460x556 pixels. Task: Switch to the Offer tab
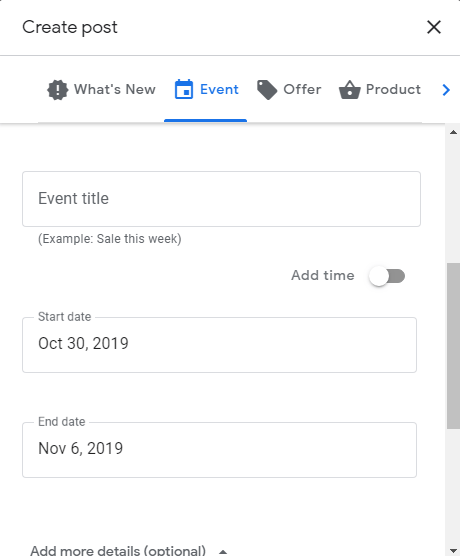tap(289, 90)
